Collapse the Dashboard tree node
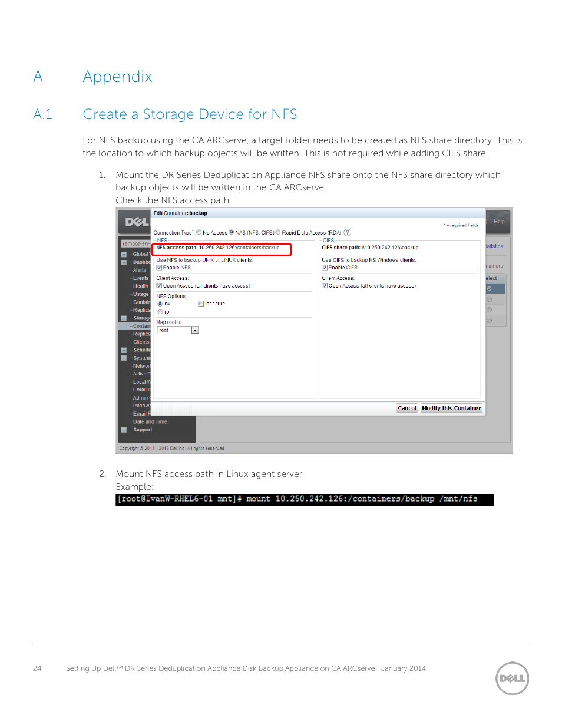562x728 pixels. 124,262
